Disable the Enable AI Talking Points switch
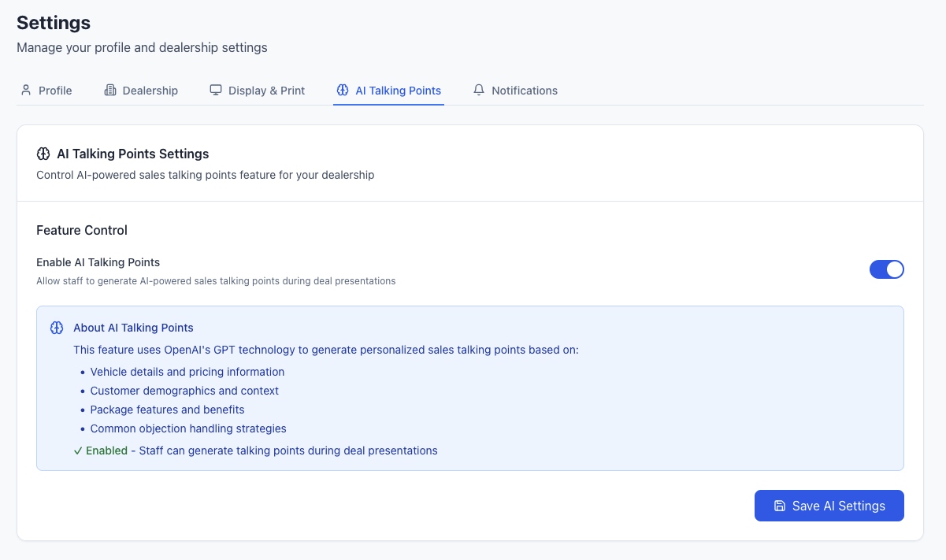 (x=887, y=269)
